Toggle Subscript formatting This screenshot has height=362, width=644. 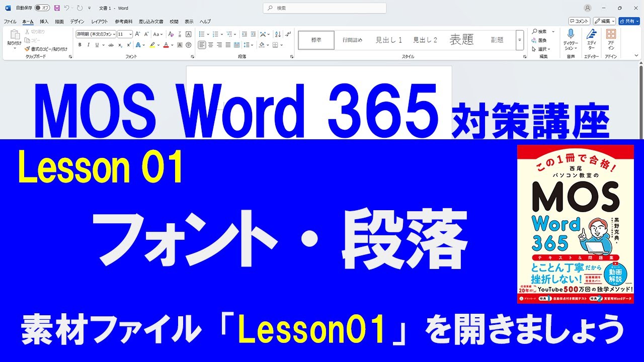120,45
